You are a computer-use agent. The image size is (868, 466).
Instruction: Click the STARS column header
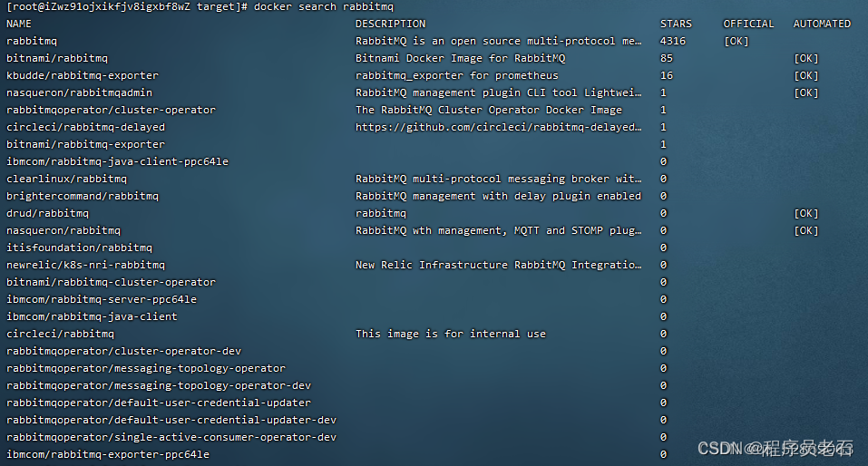(x=676, y=24)
